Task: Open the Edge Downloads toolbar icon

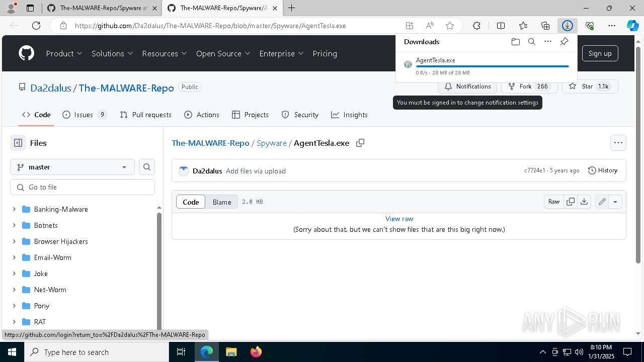Action: point(568,26)
